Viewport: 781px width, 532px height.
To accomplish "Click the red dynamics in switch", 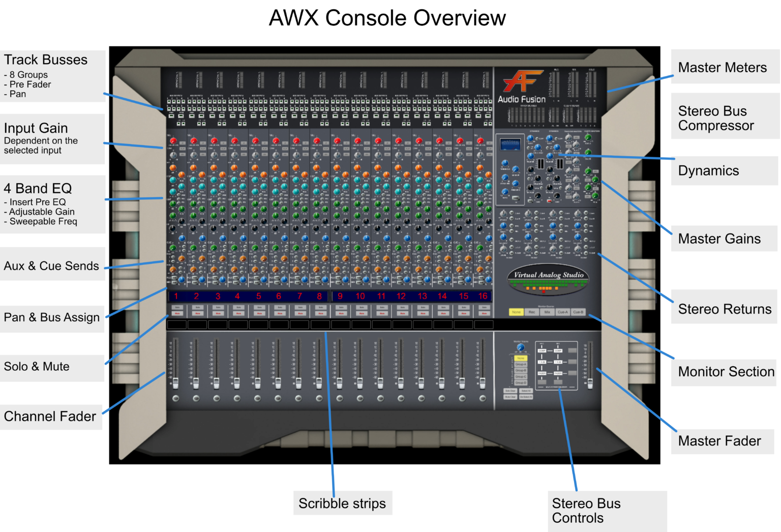I will tap(549, 201).
